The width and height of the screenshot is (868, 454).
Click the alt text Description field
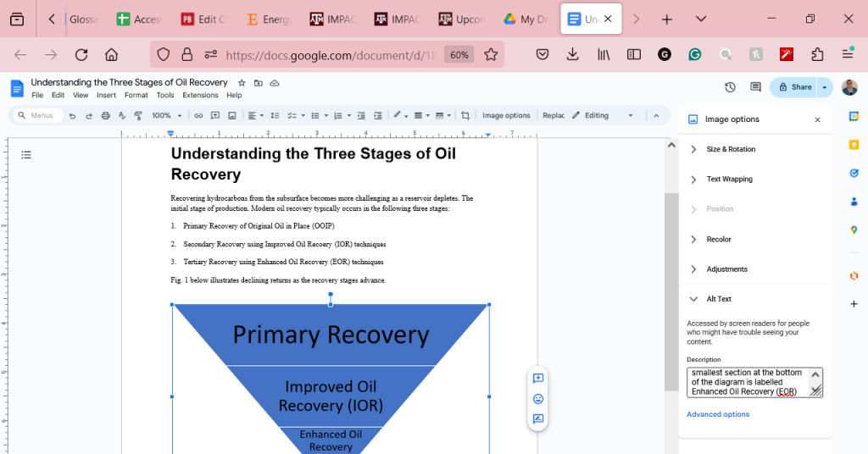754,382
